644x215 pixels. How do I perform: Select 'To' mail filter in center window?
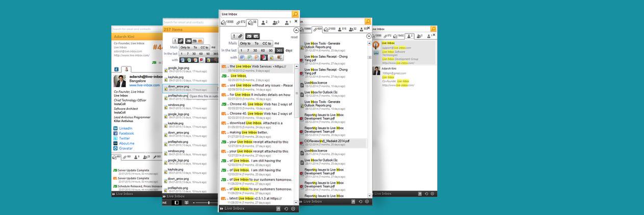[x=256, y=43]
